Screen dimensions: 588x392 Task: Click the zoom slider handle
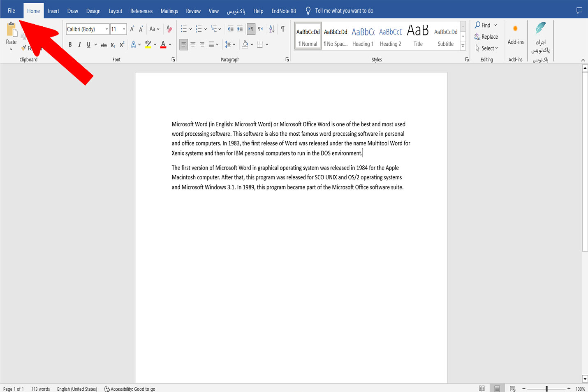tap(546, 389)
